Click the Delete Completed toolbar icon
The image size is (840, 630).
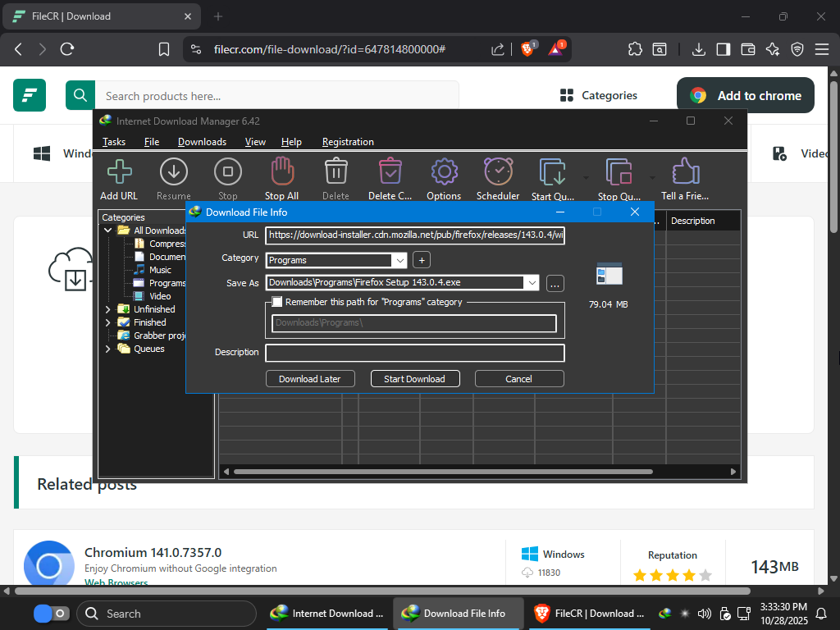point(390,172)
